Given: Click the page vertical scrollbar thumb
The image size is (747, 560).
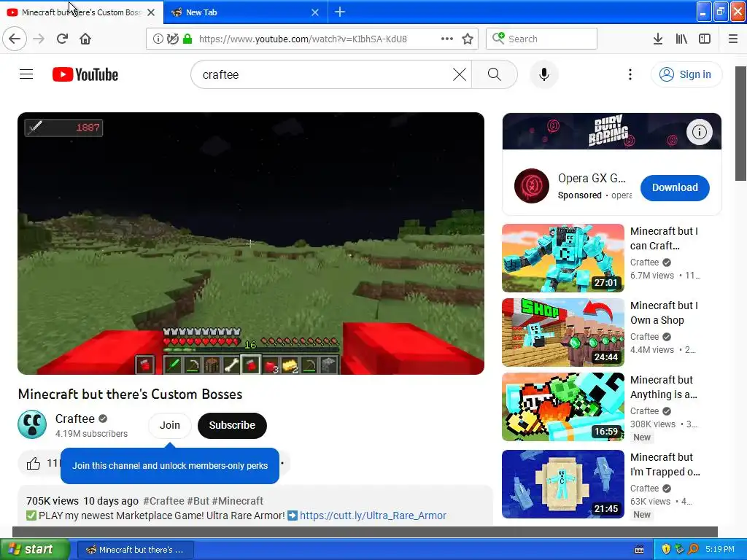Looking at the screenshot, I should [741, 123].
